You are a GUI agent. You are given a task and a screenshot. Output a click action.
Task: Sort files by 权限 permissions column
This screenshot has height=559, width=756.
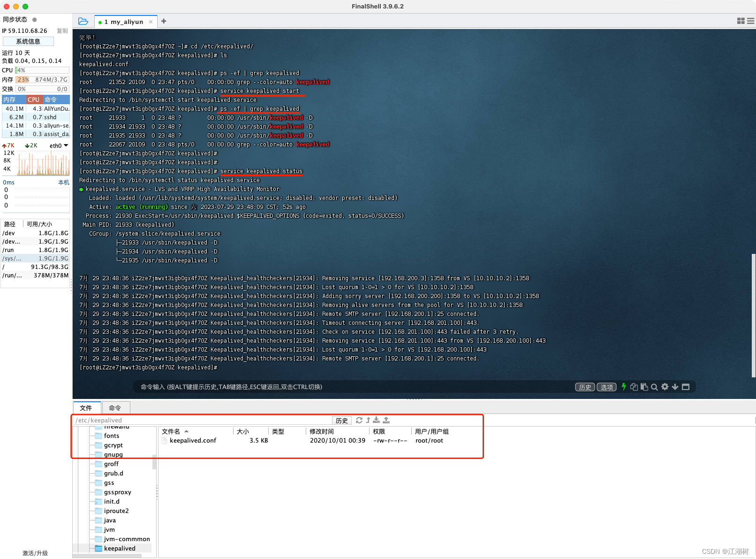[x=390, y=431]
